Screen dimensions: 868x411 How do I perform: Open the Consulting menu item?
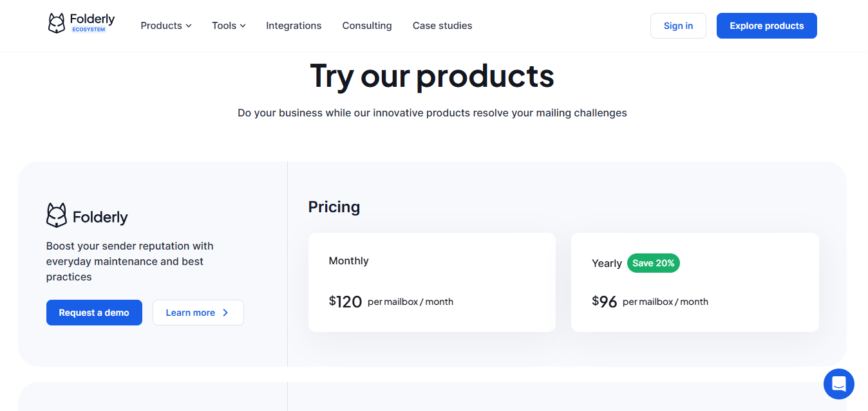point(367,26)
